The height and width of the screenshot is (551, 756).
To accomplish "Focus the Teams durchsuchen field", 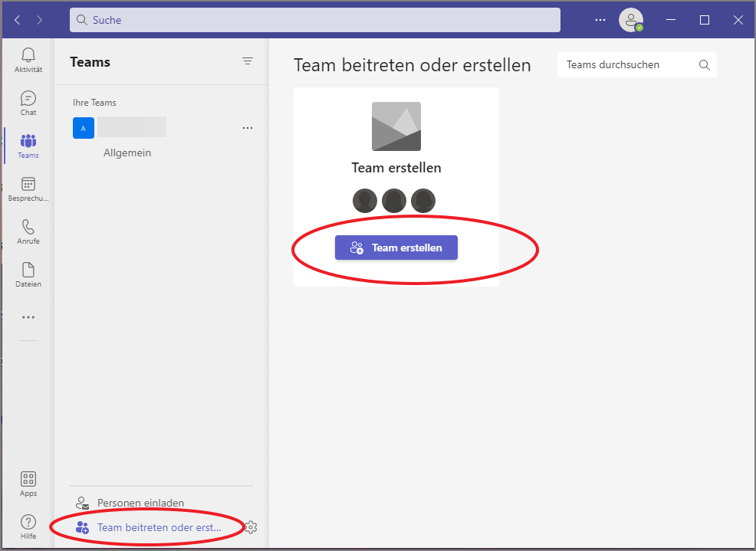I will [x=637, y=64].
